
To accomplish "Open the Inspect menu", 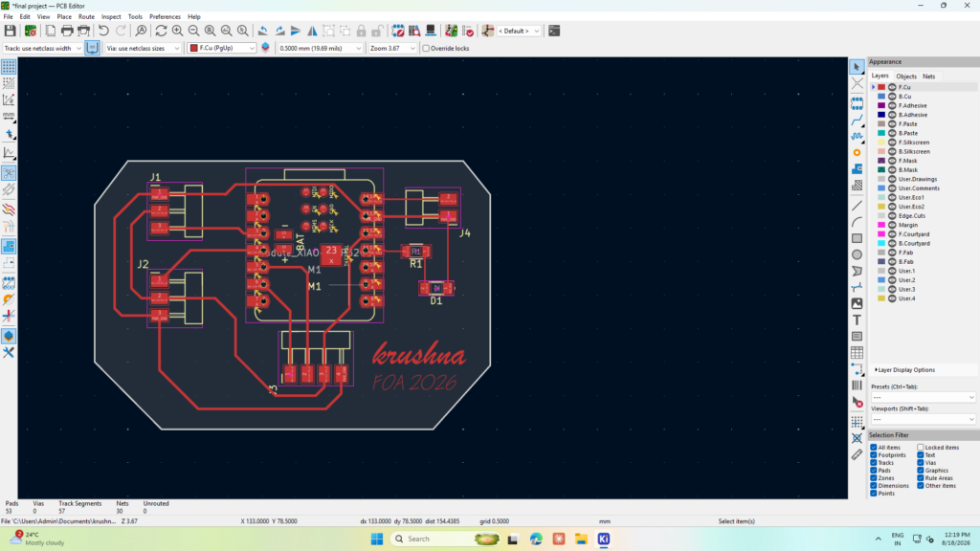I will point(111,17).
